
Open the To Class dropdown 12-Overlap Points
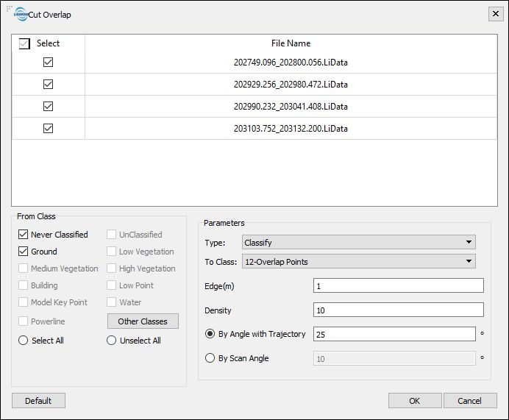[x=359, y=261]
